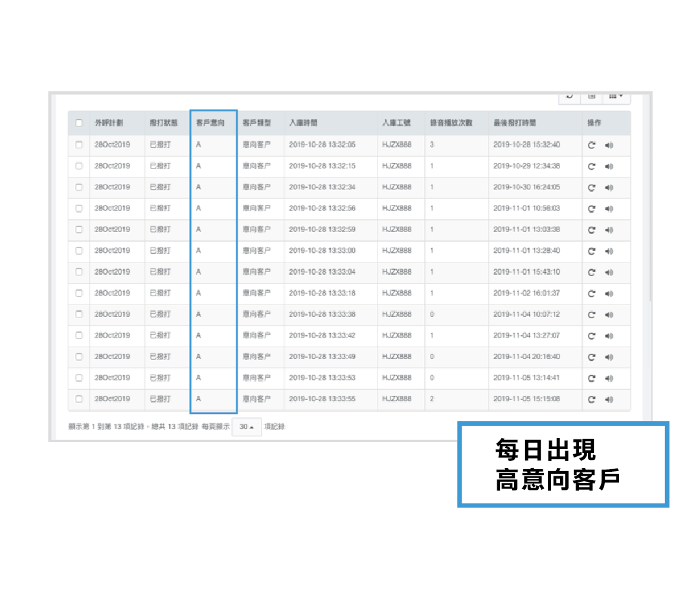Select the 2019-11-04 20:16:40 last dial time

[526, 356]
